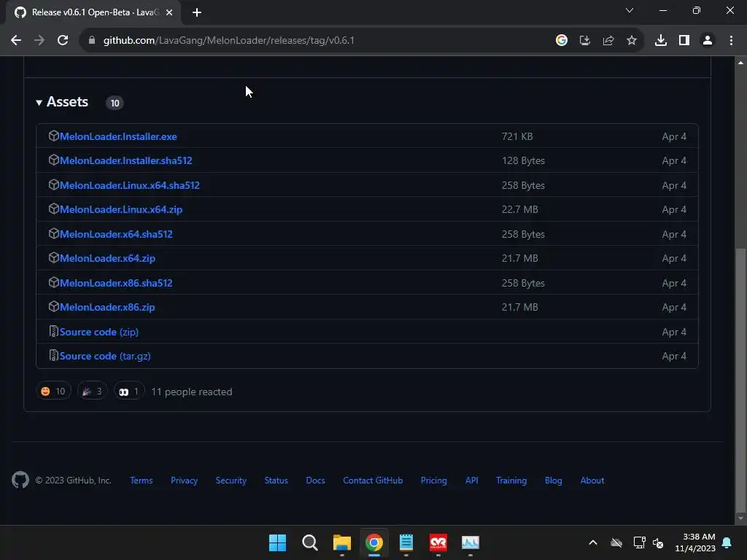Open the Docs footer link
The width and height of the screenshot is (747, 560).
(x=315, y=481)
